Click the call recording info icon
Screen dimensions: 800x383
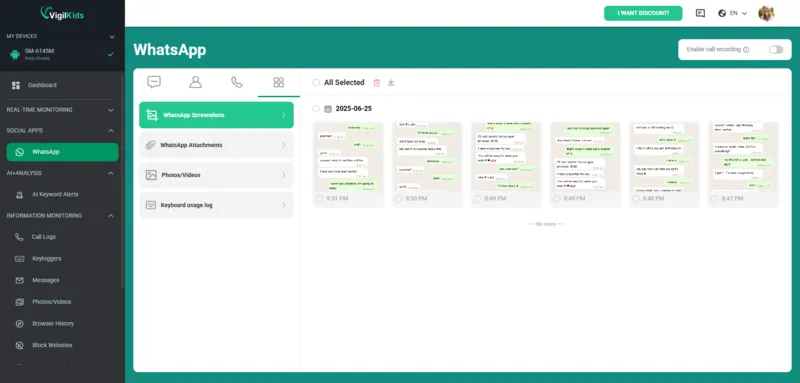746,49
